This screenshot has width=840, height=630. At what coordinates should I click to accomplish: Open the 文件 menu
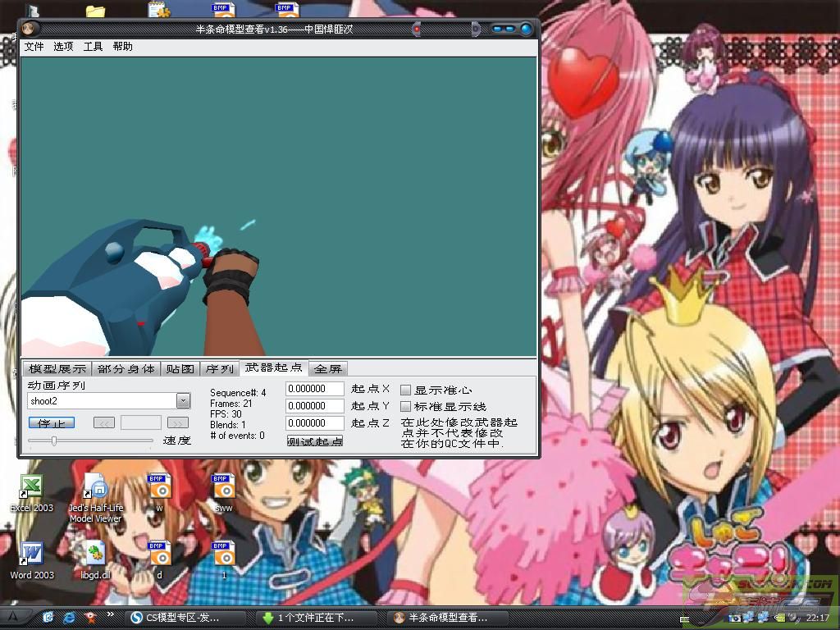click(34, 47)
